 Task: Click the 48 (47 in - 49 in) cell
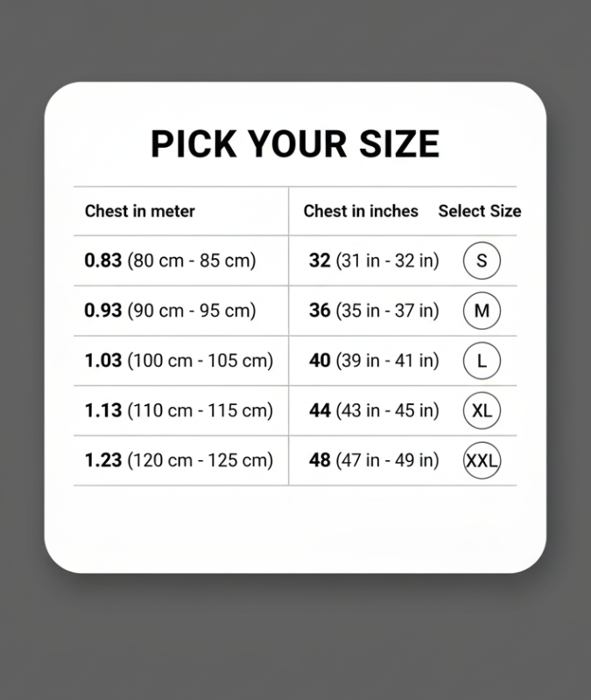click(x=374, y=460)
